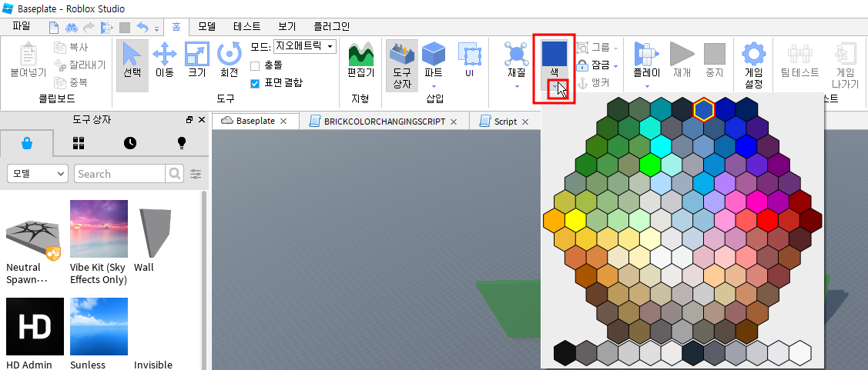Pick the bright yellow hexagon color
This screenshot has height=370, width=868.
tap(575, 220)
